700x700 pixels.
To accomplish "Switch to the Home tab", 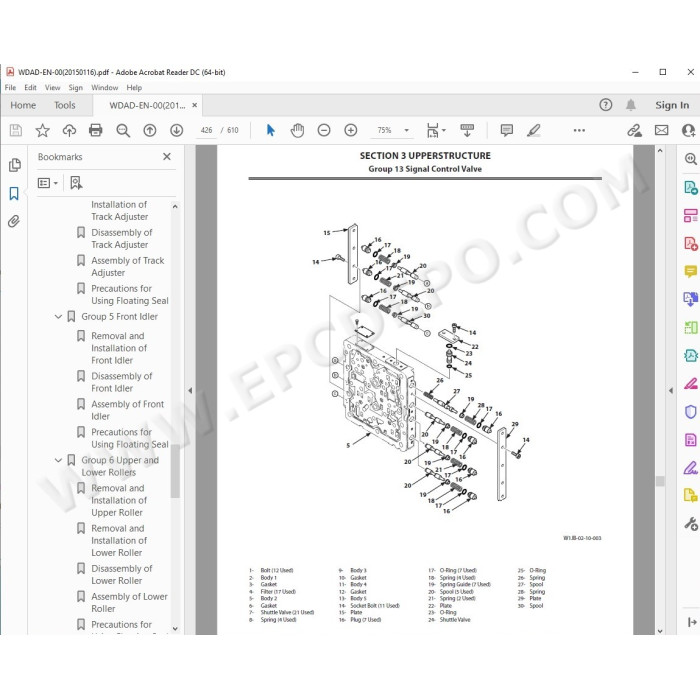I will tap(23, 105).
